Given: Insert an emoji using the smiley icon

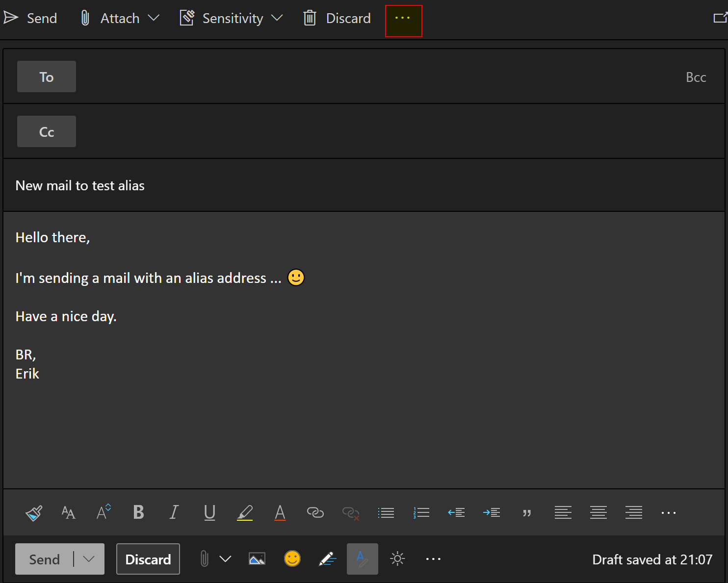Looking at the screenshot, I should (x=292, y=559).
